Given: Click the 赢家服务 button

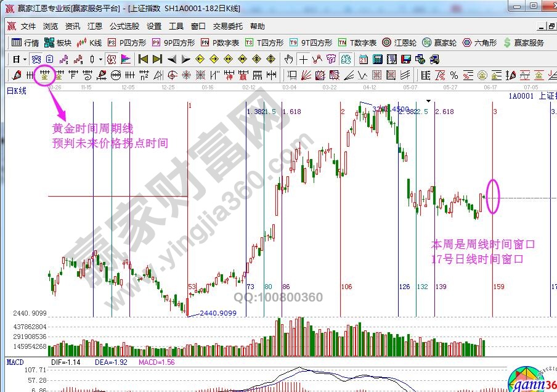Looking at the screenshot, I should [524, 43].
